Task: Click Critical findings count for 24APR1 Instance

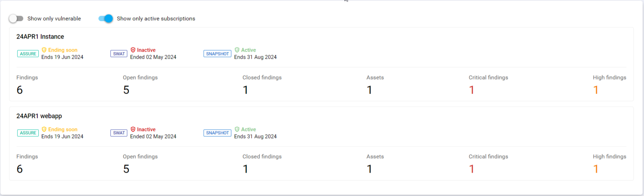Action: [x=472, y=90]
